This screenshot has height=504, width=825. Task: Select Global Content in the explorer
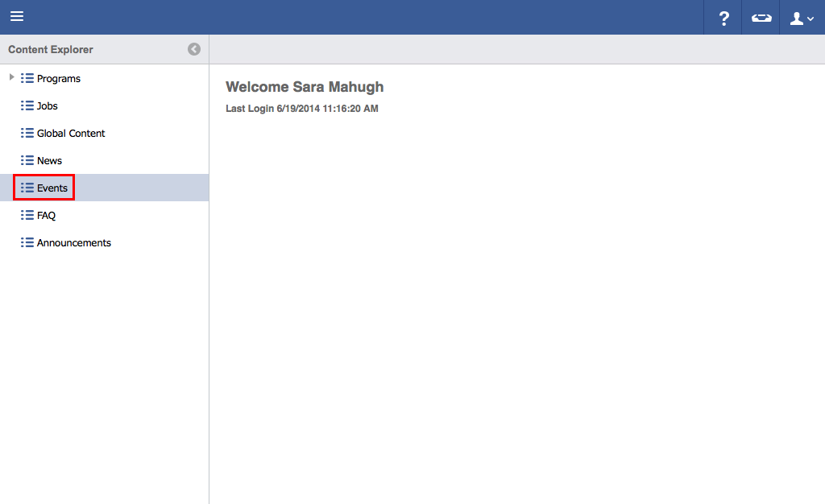71,134
